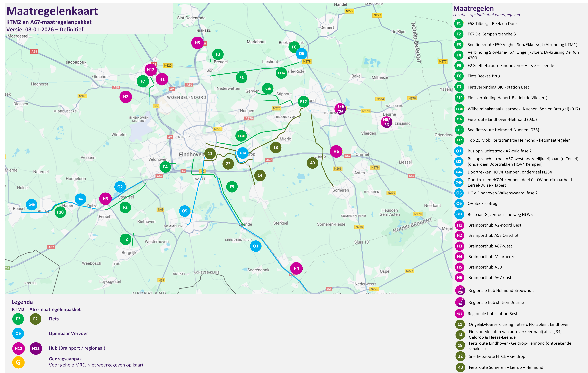Screen dimensions: 588x373
Task: Click the green F12 marker at Helmond
Action: click(303, 102)
